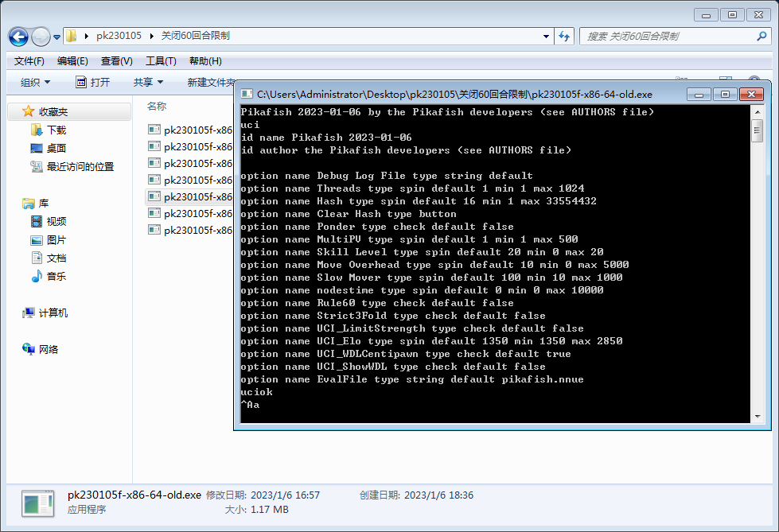Click the file thumbnail in details pane
This screenshot has width=779, height=532.
pos(37,503)
